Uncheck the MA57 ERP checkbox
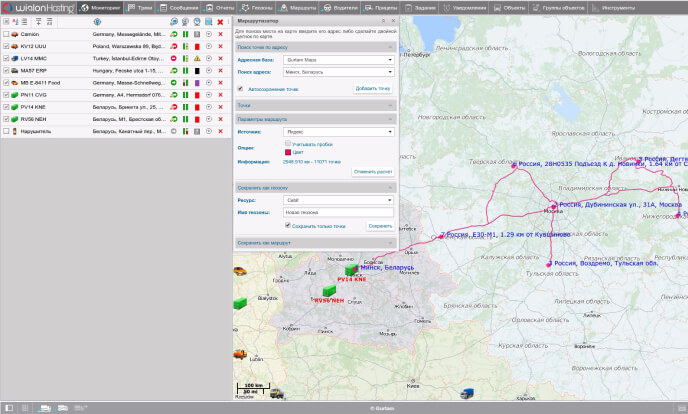 (x=6, y=70)
